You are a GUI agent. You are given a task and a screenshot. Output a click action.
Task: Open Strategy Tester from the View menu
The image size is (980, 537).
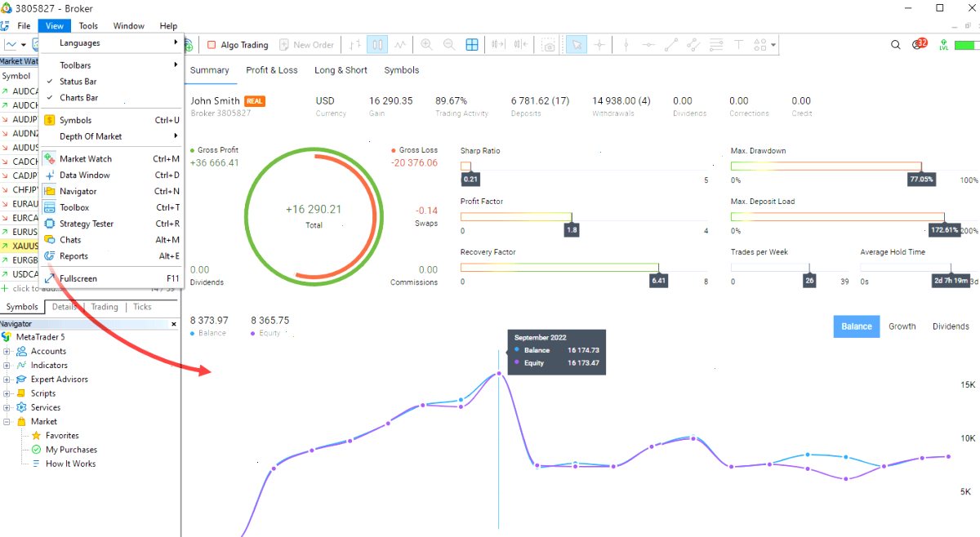(112, 224)
